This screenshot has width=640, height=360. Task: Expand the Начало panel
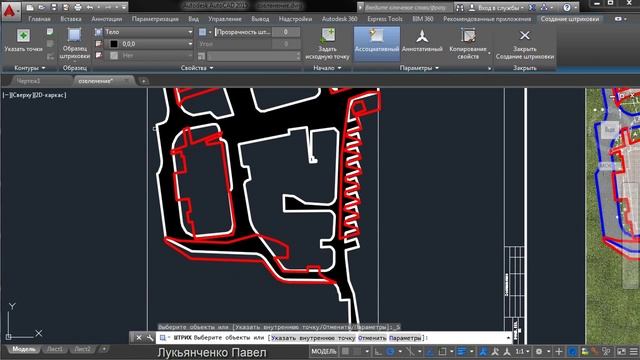[327, 68]
